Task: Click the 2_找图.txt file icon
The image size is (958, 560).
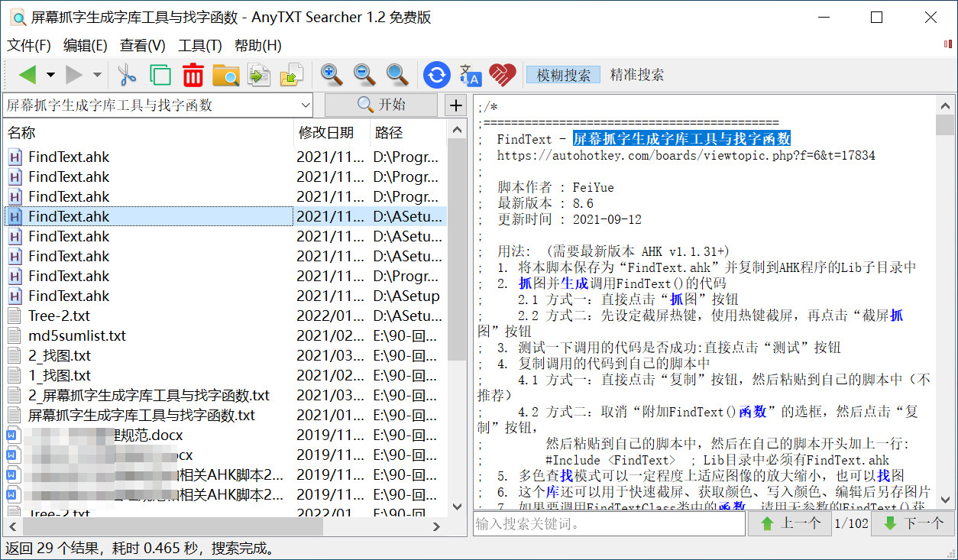Action: (15, 355)
